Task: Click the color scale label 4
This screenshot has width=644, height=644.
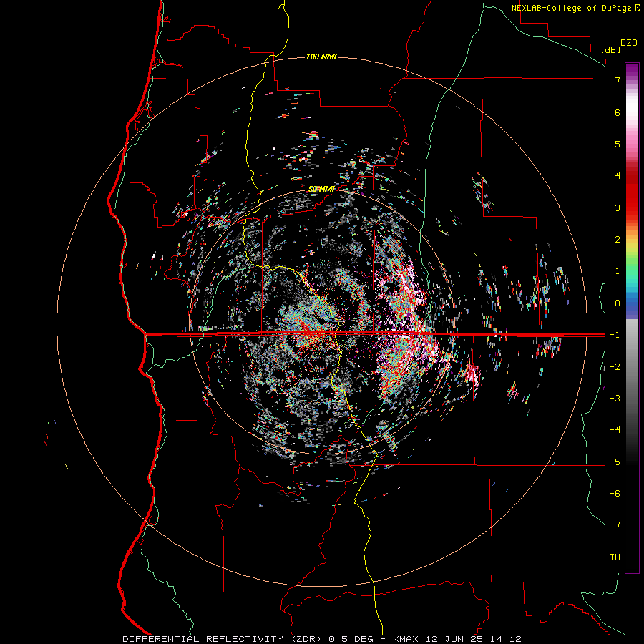Action: (618, 176)
